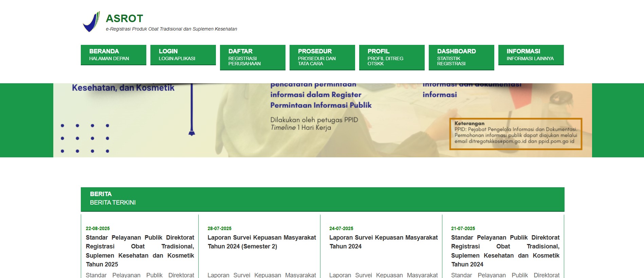Open news Standar Pelayanan Publik Tahun 2024
Screen dimensions: 644x278
505,251
